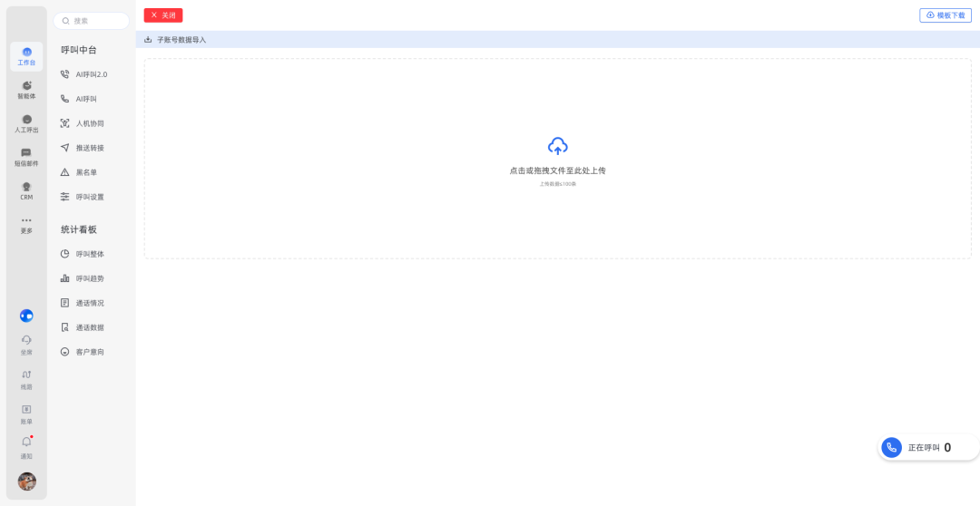
Task: Open 呼叫设置 settings entry
Action: tap(89, 197)
